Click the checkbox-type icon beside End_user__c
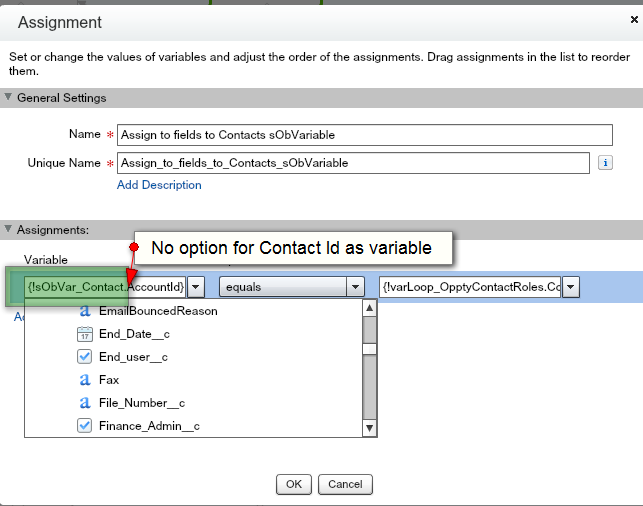643x506 pixels. coord(85,357)
